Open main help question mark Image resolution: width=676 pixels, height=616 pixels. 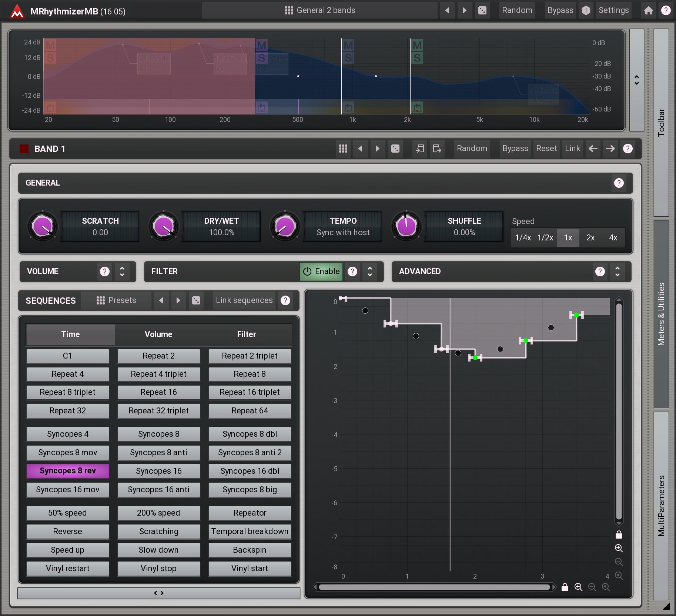point(666,10)
